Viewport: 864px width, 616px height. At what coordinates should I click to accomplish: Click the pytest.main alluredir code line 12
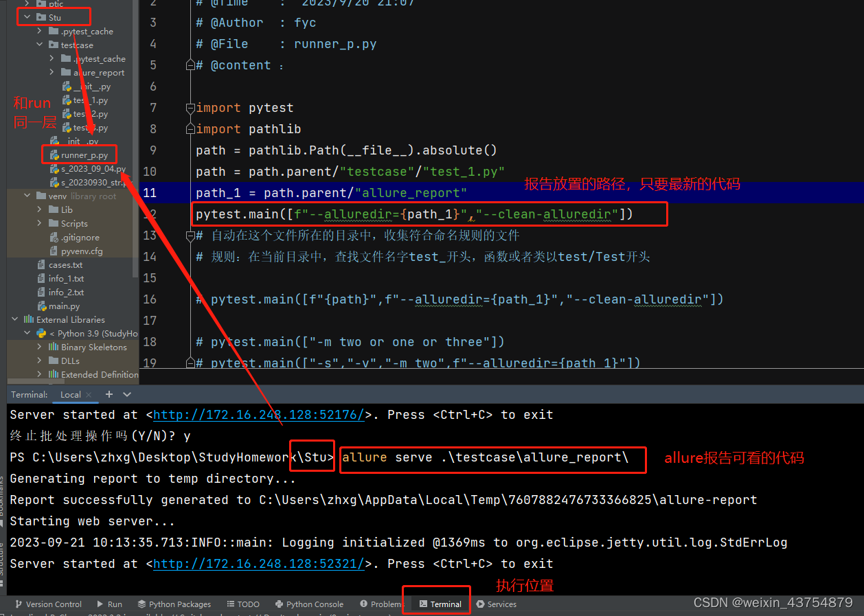(414, 214)
